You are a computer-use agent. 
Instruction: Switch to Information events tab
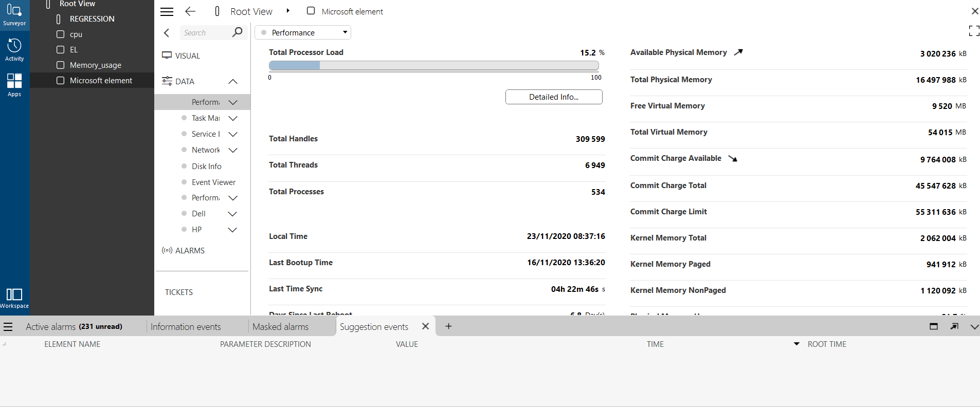pyautogui.click(x=186, y=326)
